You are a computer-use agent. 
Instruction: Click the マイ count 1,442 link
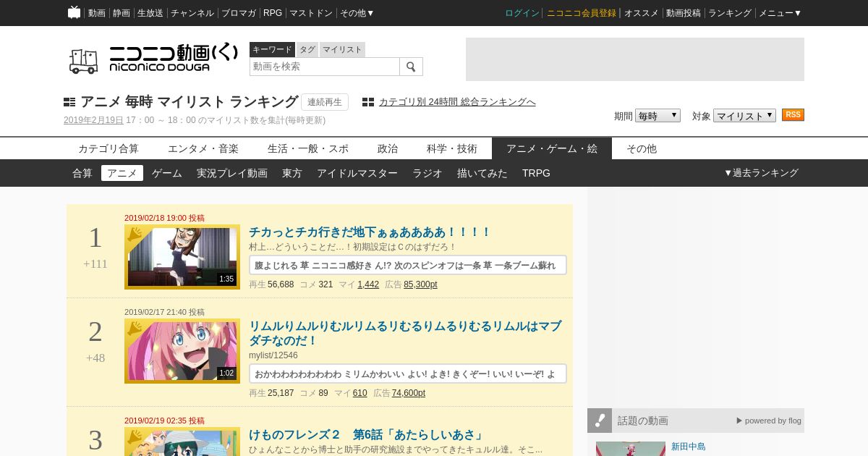(368, 284)
